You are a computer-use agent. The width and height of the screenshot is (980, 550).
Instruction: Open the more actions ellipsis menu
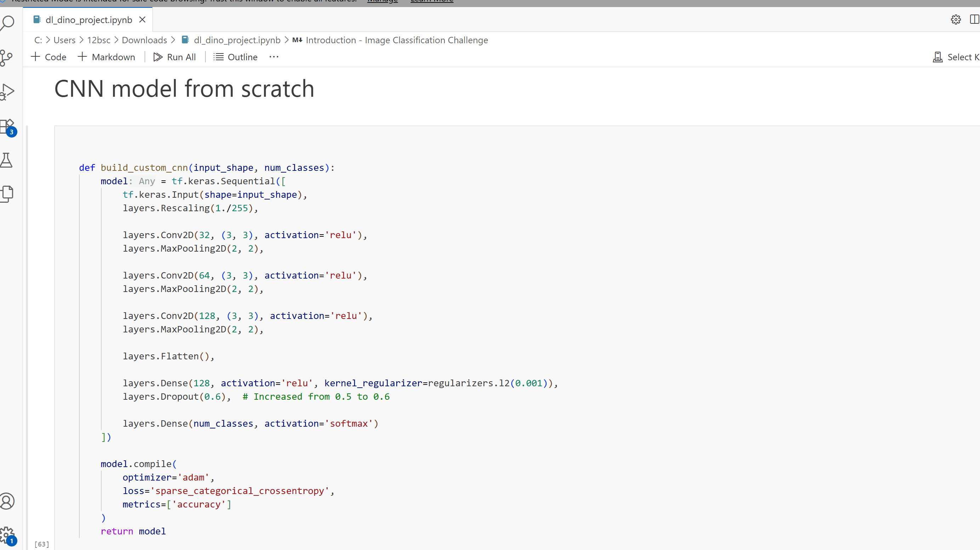[274, 57]
